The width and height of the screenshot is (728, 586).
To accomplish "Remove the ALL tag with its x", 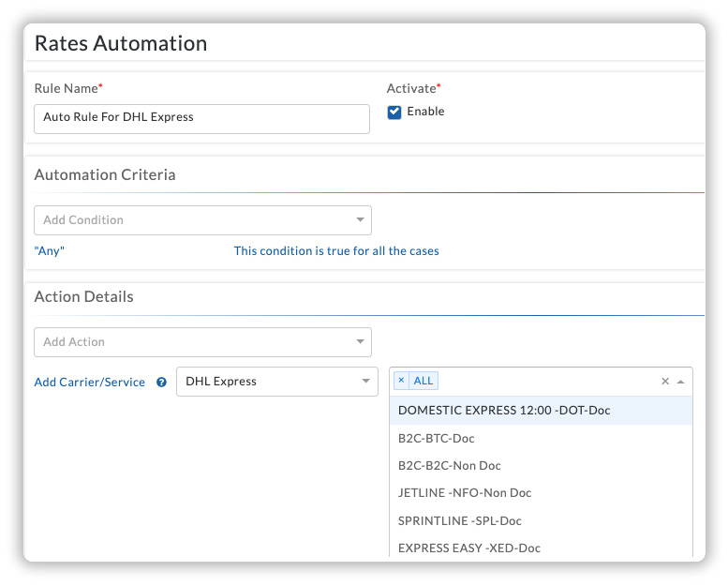I will coord(402,381).
